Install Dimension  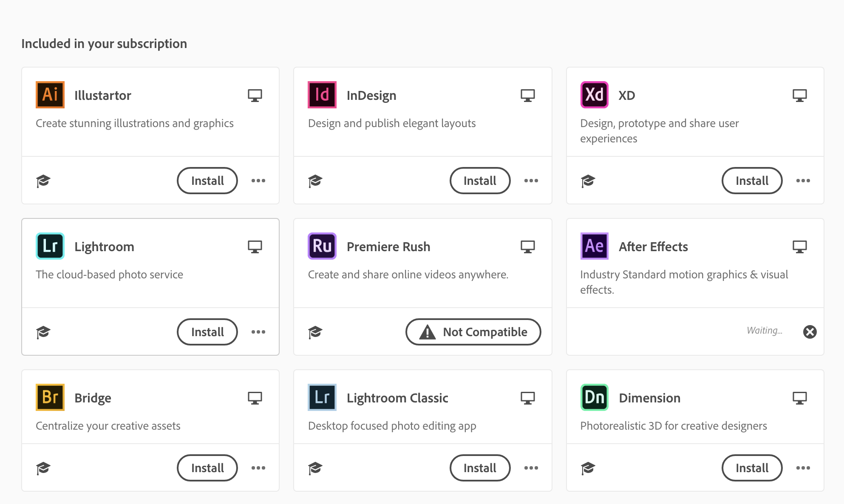pos(752,468)
